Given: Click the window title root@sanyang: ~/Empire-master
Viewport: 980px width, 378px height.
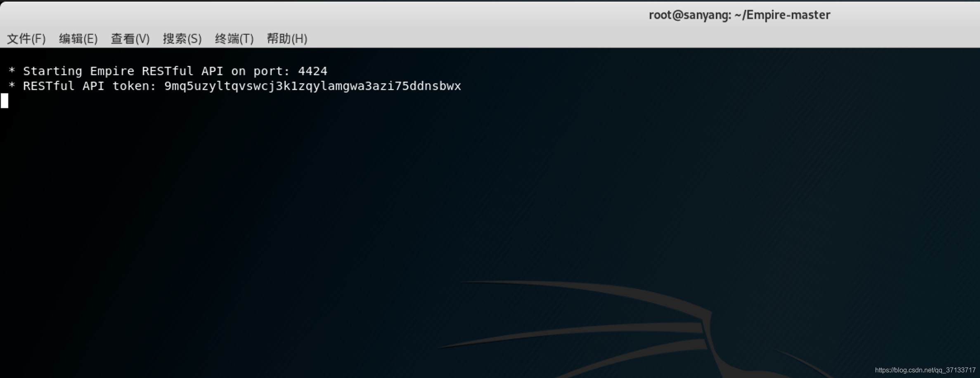Looking at the screenshot, I should 739,15.
